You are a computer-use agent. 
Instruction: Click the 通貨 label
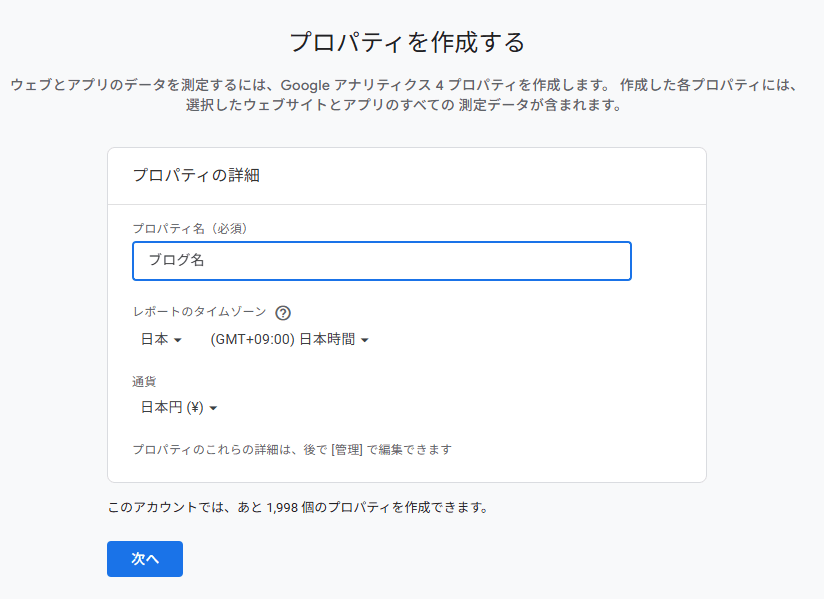pos(144,382)
